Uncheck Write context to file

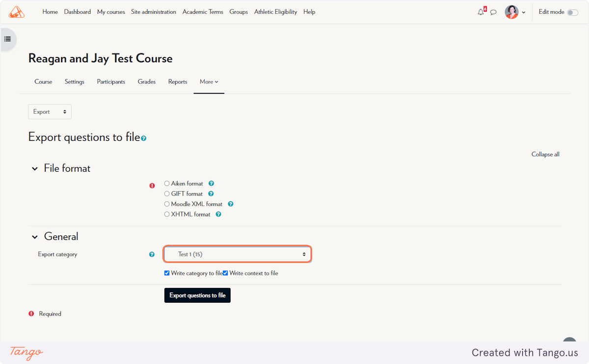[x=225, y=273]
